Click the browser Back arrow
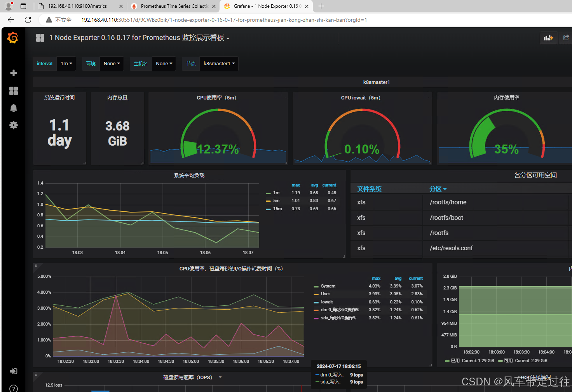 (x=11, y=20)
